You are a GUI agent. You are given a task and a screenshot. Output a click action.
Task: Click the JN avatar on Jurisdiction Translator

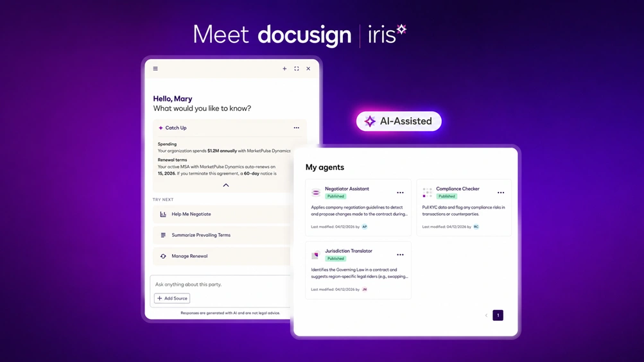tap(365, 289)
